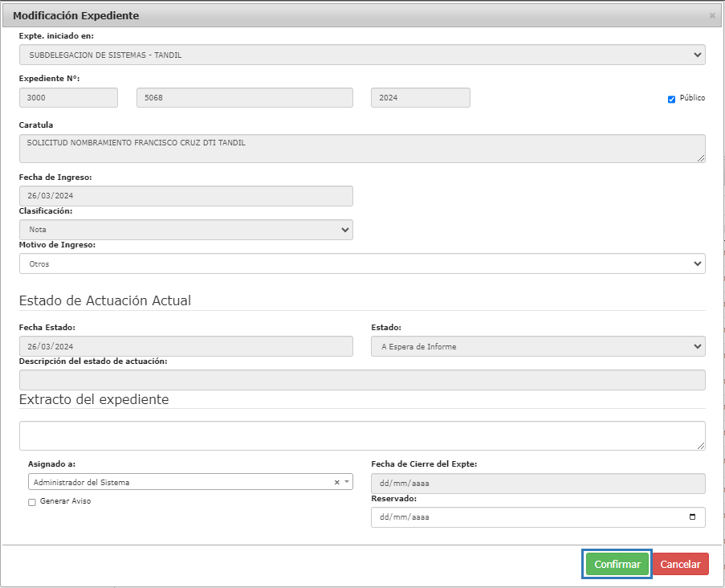Uncheck the Público checkbox

(671, 99)
